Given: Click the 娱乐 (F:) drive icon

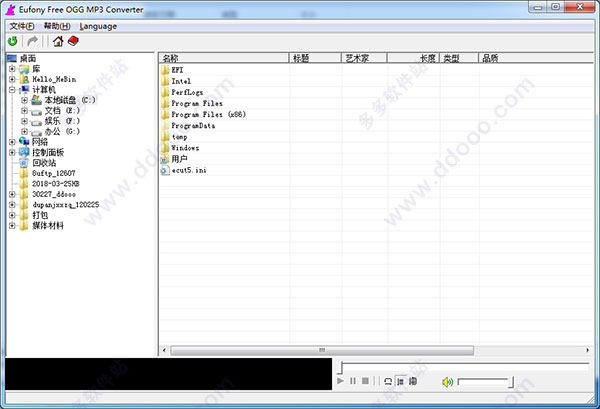Looking at the screenshot, I should 36,122.
